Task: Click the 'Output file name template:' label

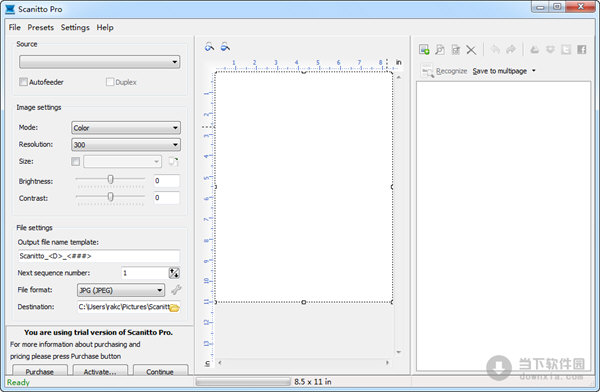Action: pyautogui.click(x=58, y=242)
